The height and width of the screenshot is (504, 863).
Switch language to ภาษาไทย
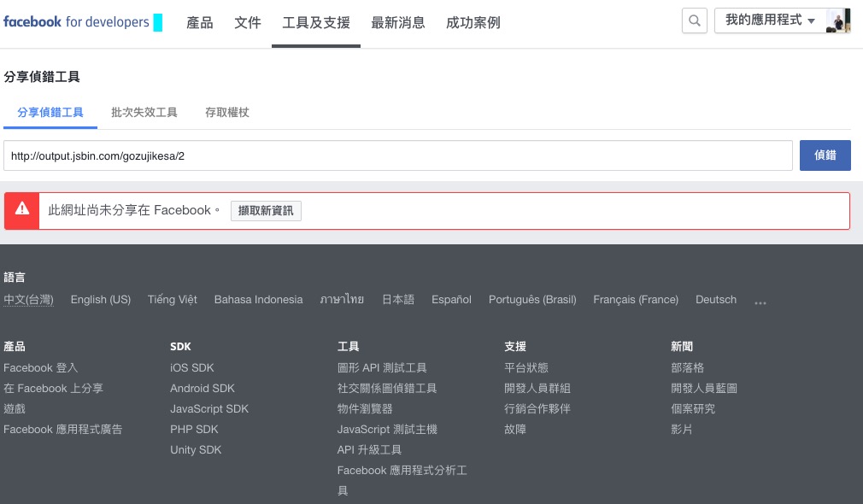point(342,299)
